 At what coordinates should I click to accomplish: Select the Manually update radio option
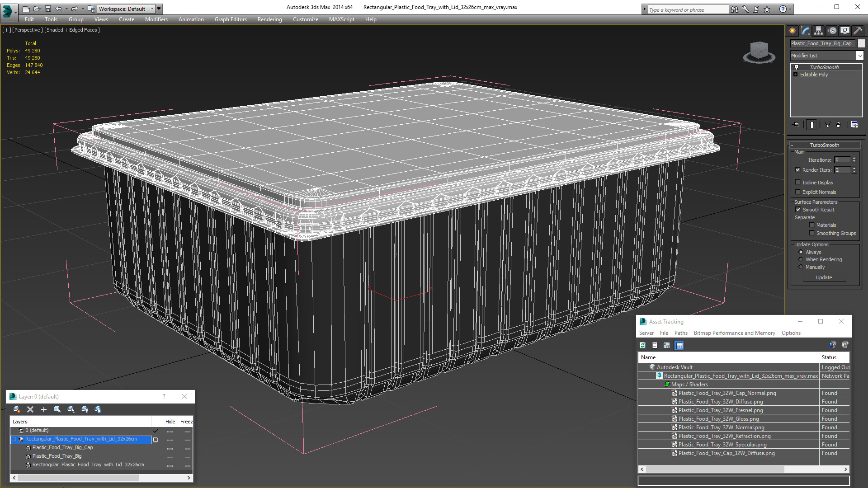click(801, 267)
